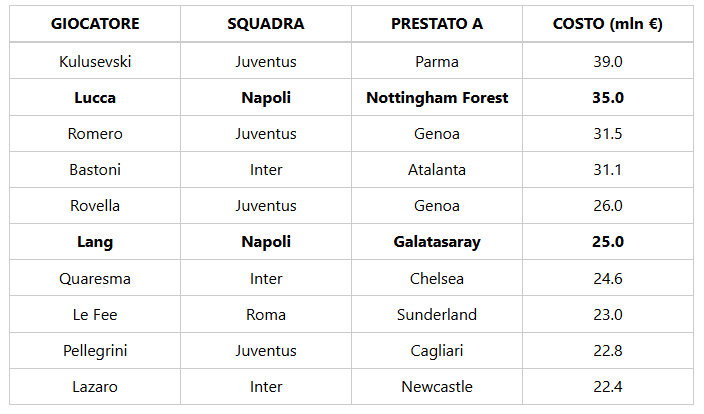Click the bold Lang cell

click(x=95, y=242)
